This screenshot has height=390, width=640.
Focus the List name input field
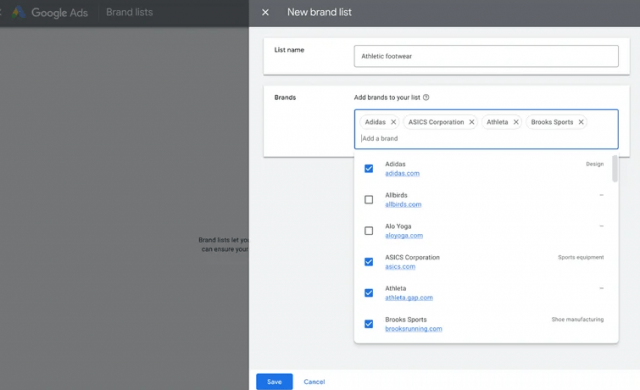pos(486,56)
